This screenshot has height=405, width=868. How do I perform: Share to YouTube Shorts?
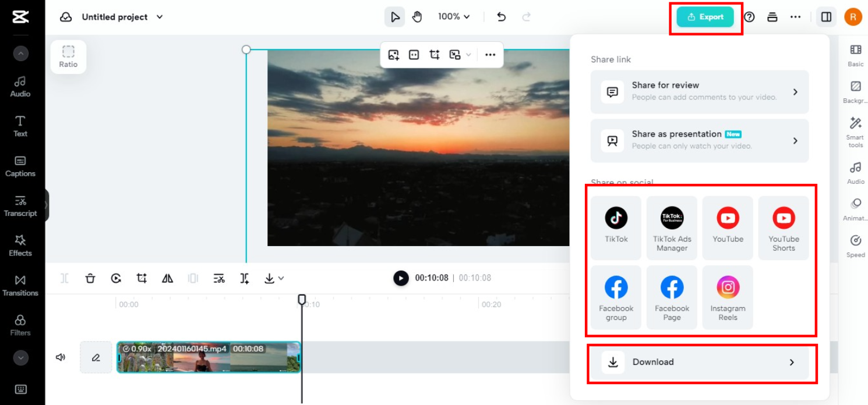click(x=784, y=228)
